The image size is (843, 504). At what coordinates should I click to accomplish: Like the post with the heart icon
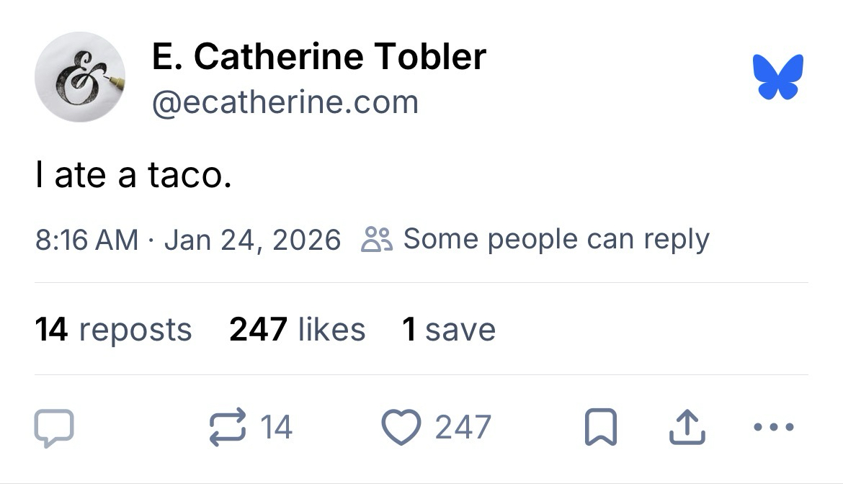[x=400, y=428]
